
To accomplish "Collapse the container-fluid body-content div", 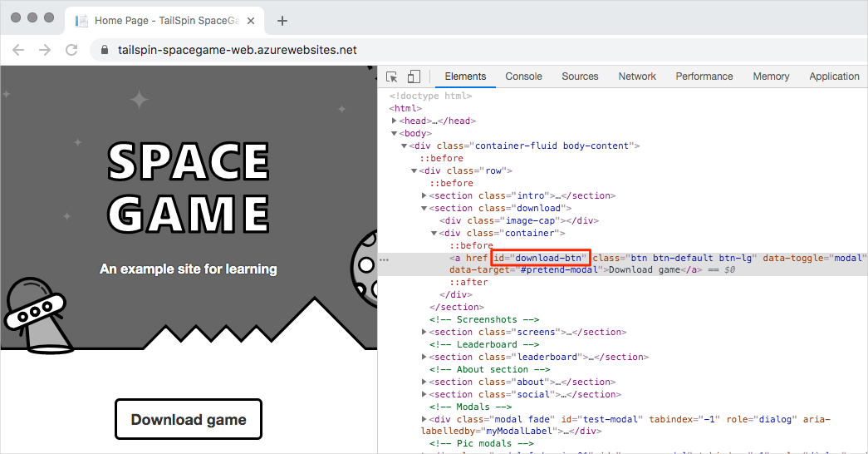I will coord(405,146).
